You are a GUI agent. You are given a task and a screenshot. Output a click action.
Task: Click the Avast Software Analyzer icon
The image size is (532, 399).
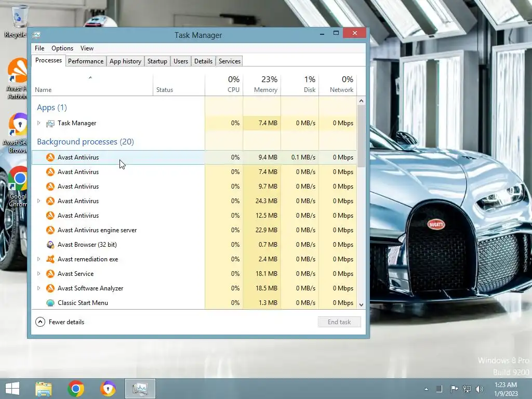coord(50,288)
